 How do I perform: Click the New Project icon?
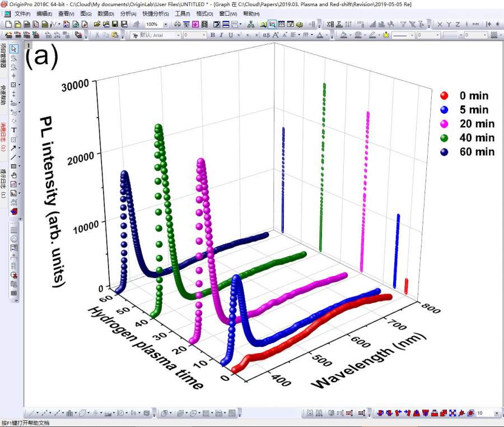click(8, 24)
